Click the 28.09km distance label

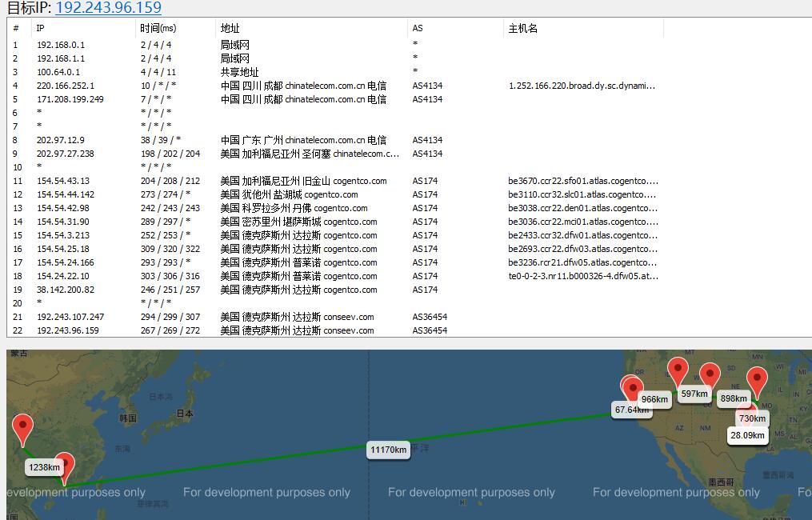[x=747, y=435]
